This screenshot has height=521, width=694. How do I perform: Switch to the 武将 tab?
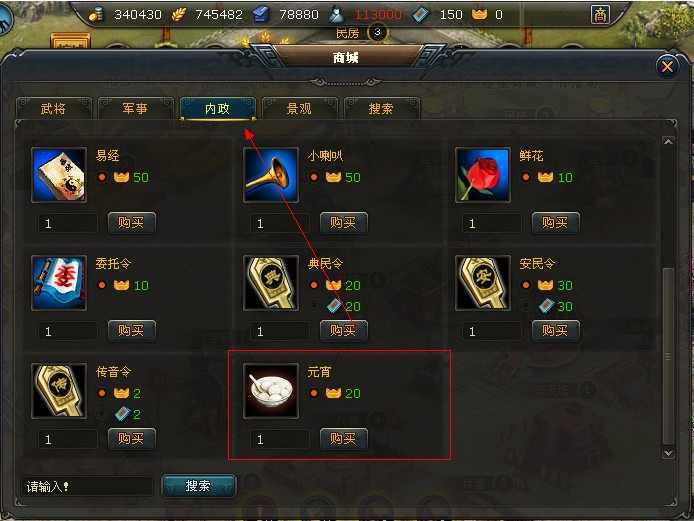click(54, 108)
